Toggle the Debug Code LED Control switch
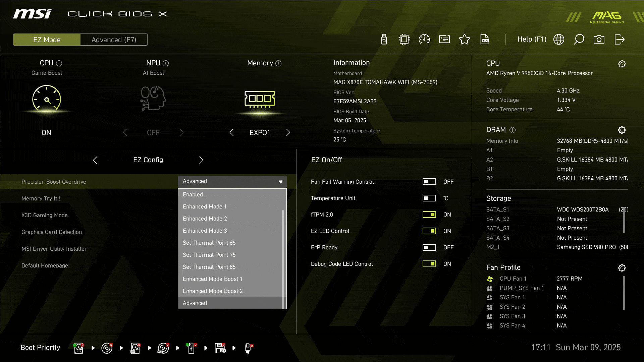644x362 pixels. click(429, 264)
